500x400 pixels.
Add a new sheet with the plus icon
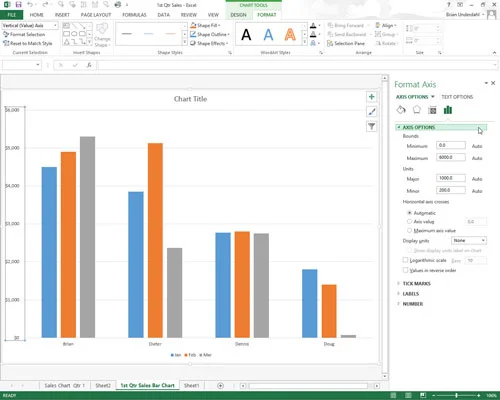tap(220, 386)
